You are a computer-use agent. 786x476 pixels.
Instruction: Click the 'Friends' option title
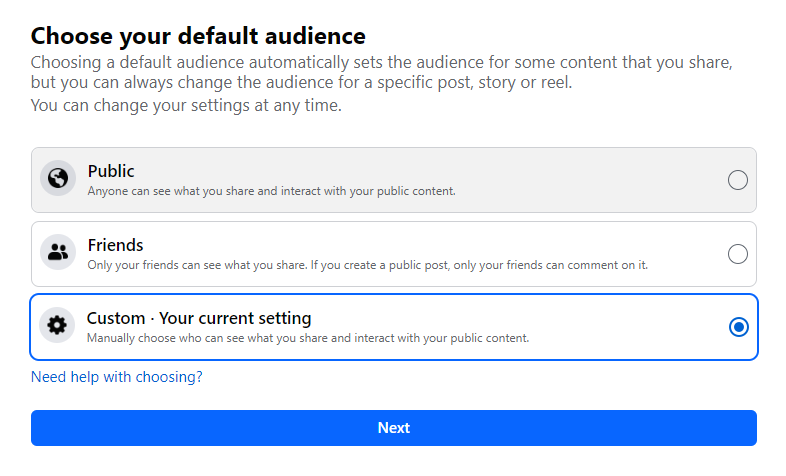115,245
